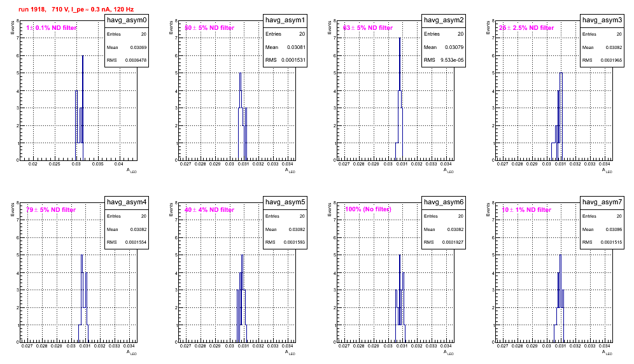Click the 0.034 x-axis tick in havg_asym1 plot
The width and height of the screenshot is (634, 364).
(288, 164)
